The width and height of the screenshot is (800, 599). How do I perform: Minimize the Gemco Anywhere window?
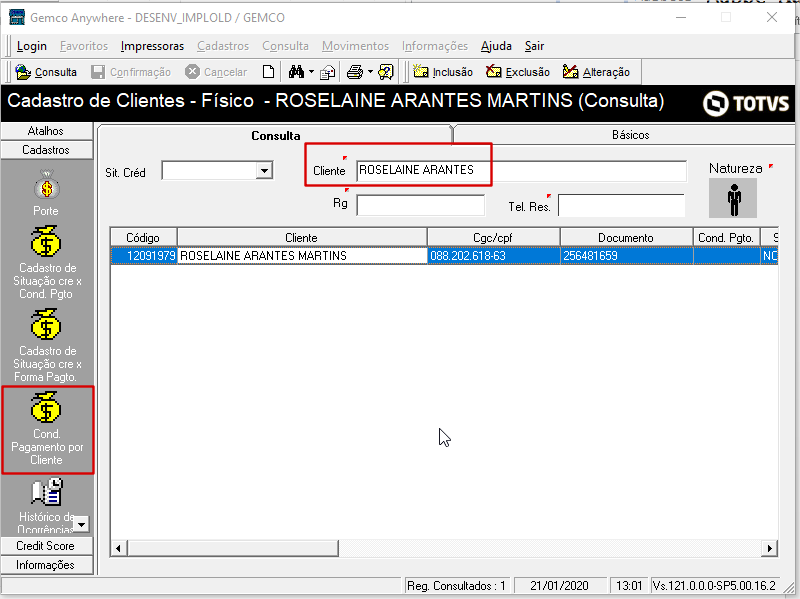[x=681, y=17]
